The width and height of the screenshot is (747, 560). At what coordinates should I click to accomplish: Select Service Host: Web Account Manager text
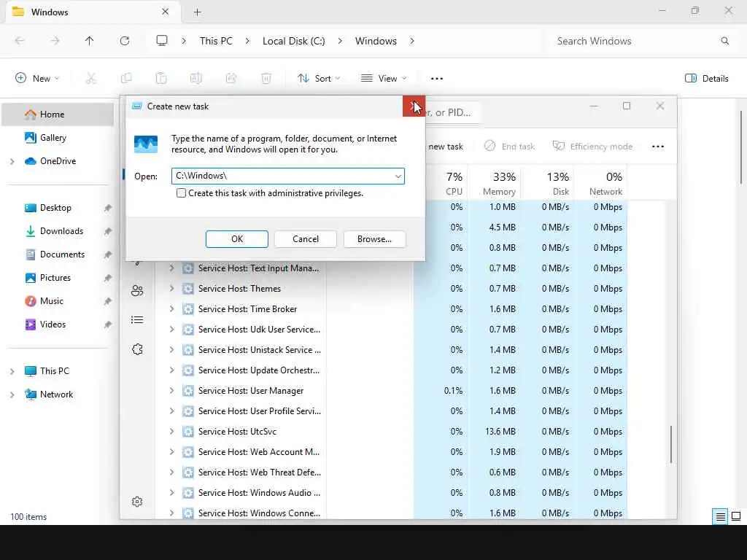point(259,452)
